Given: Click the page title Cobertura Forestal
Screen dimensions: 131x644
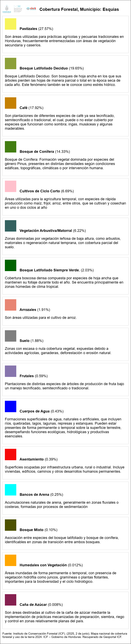Looking at the screenshot, I should pos(79,9).
